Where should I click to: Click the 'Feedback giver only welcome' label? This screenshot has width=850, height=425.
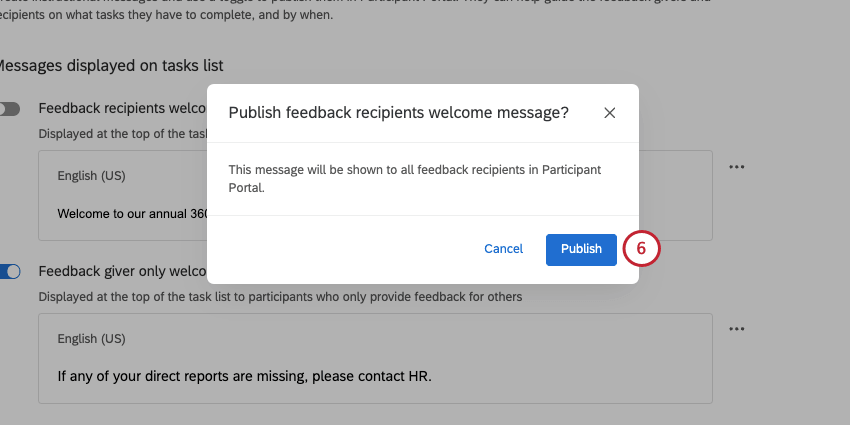pos(120,271)
